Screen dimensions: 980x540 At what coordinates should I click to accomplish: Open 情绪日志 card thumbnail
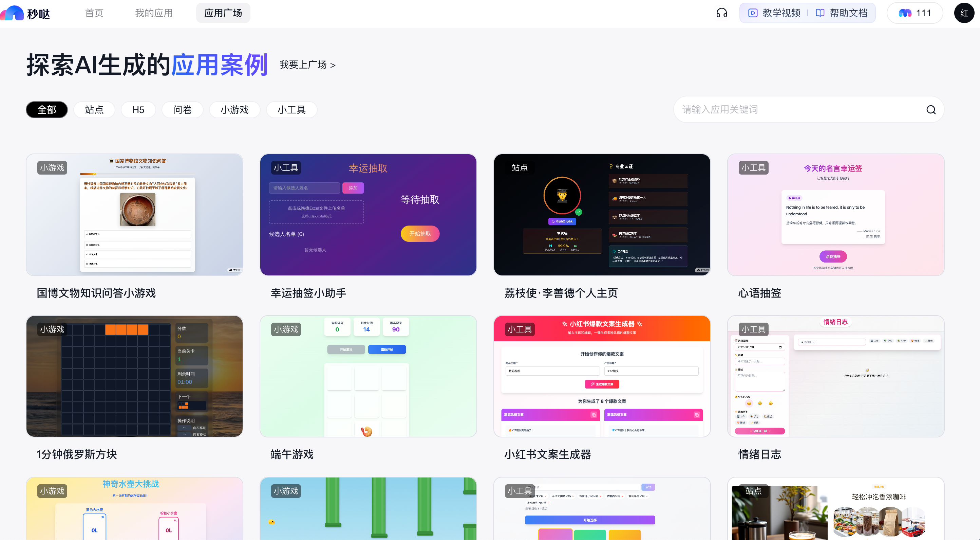point(835,376)
